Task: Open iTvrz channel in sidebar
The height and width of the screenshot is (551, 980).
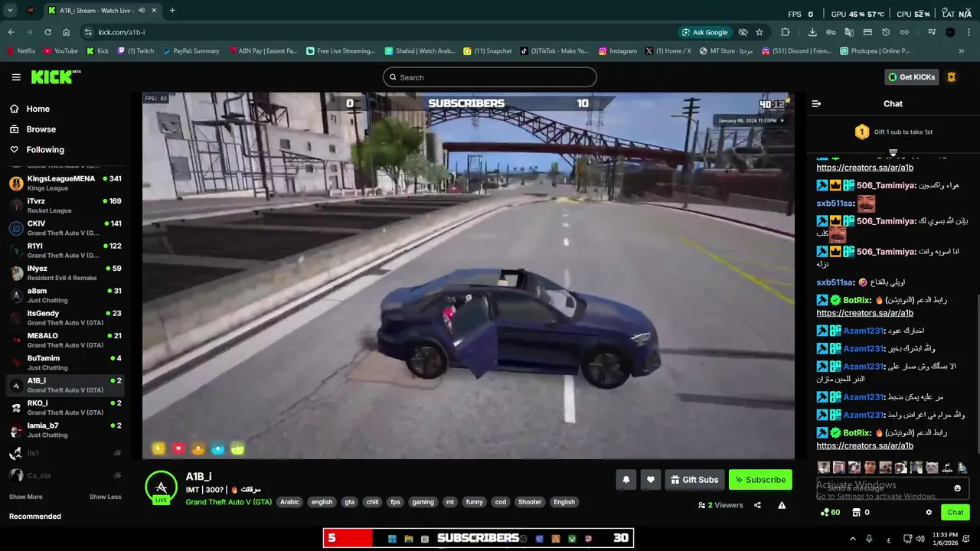Action: click(x=64, y=206)
